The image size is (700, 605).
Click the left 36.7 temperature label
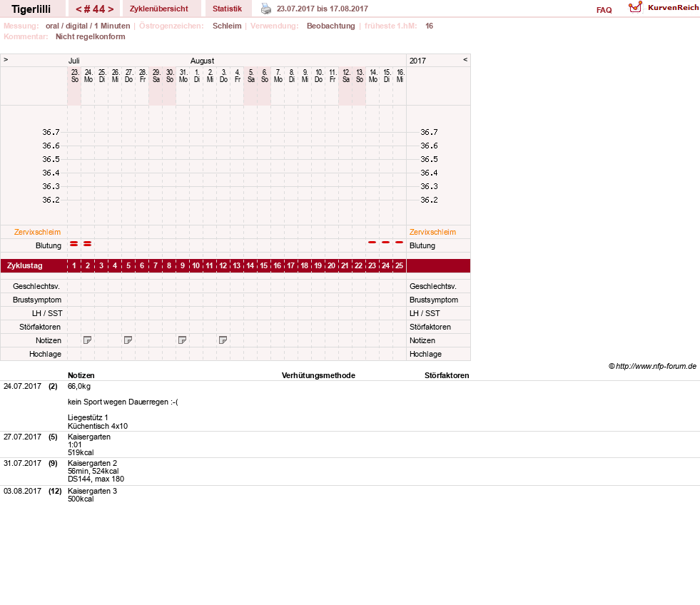51,132
